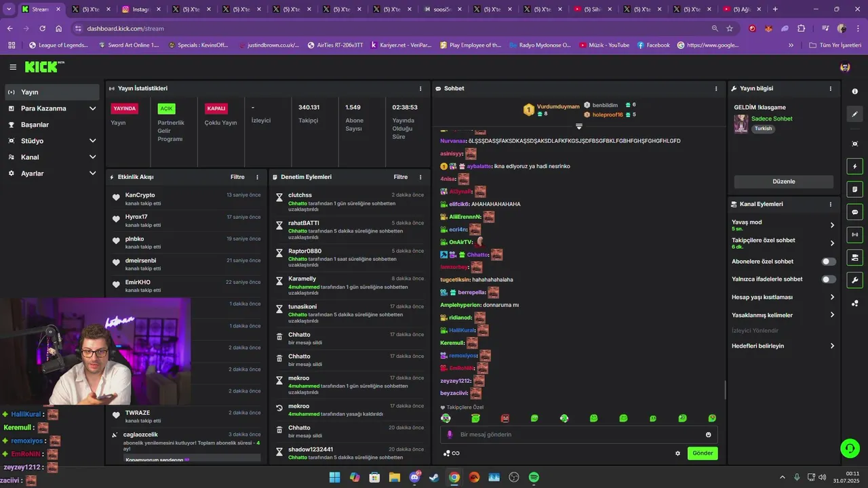Image resolution: width=868 pixels, height=488 pixels.
Task: Click the Turkish language tag
Action: click(x=764, y=129)
